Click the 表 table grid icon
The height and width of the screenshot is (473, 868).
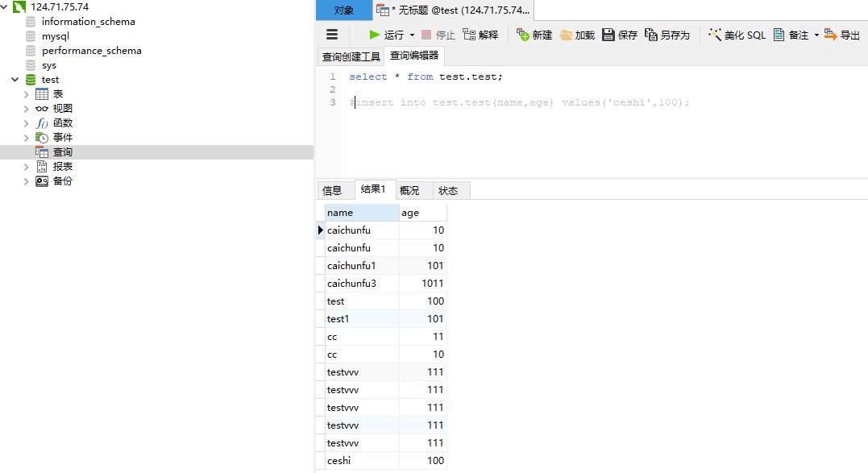[42, 94]
